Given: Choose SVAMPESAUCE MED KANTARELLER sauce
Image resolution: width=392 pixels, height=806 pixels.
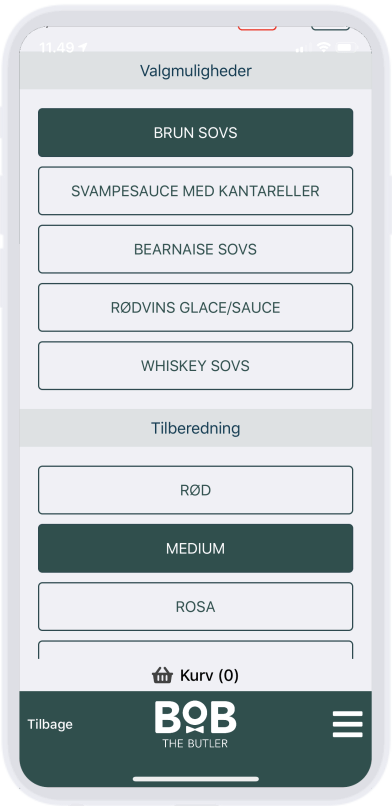Looking at the screenshot, I should pyautogui.click(x=195, y=191).
